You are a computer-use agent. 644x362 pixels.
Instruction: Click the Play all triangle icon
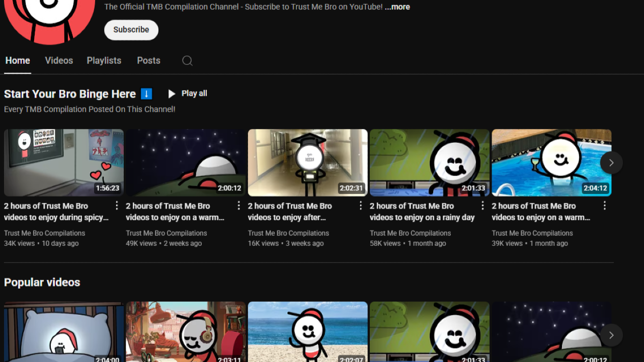click(172, 94)
